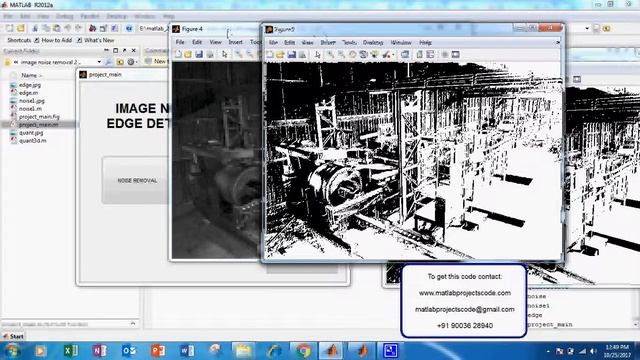This screenshot has width=640, height=360.
Task: Select Pan hand tool in Figure 5
Action: (x=352, y=54)
